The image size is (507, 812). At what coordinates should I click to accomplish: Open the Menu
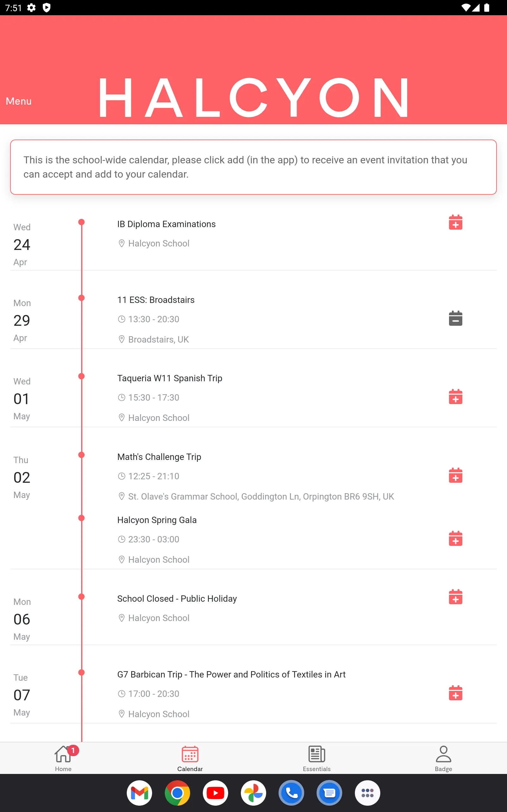[x=19, y=101]
